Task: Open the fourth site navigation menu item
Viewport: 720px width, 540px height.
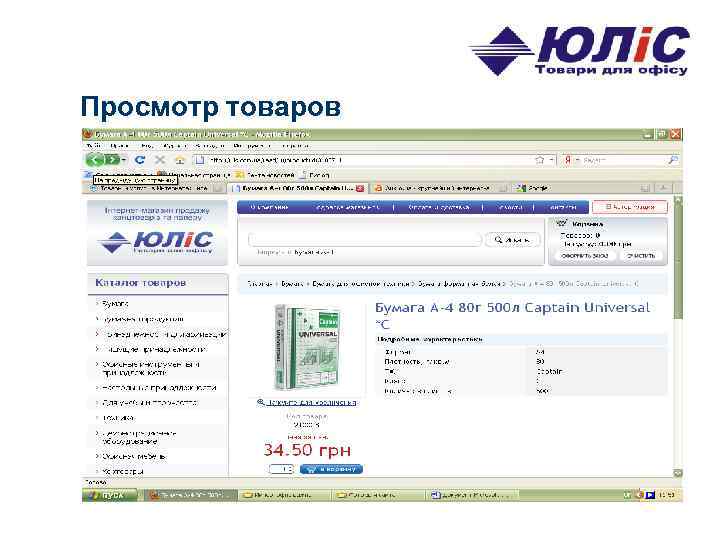Action: [510, 207]
